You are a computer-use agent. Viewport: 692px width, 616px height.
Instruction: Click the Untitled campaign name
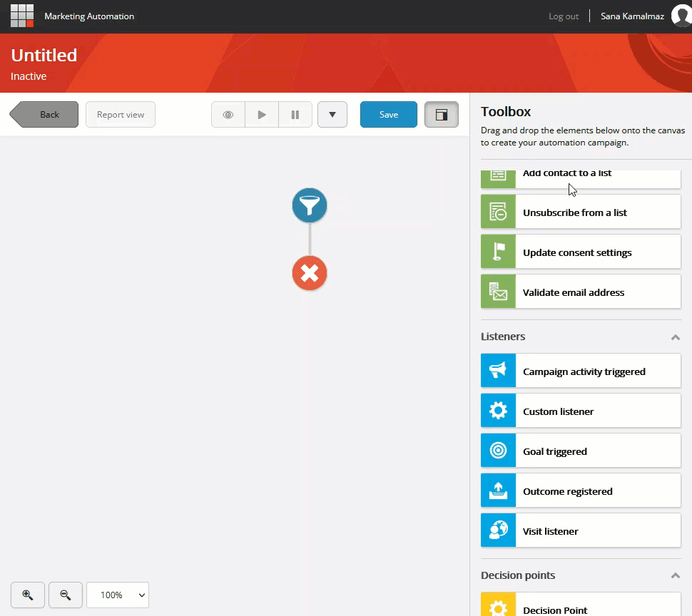[44, 55]
